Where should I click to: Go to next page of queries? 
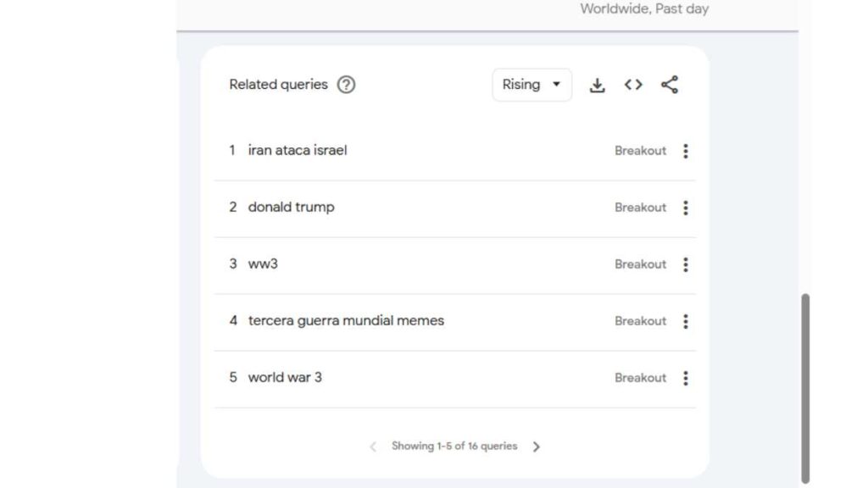(537, 446)
